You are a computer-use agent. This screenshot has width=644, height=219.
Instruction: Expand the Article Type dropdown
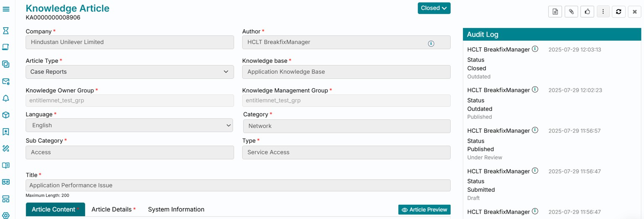[x=130, y=72]
